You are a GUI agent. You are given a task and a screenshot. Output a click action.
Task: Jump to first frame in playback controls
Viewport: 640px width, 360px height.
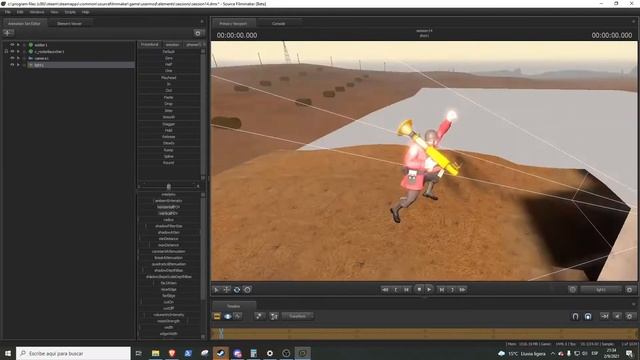(385, 289)
